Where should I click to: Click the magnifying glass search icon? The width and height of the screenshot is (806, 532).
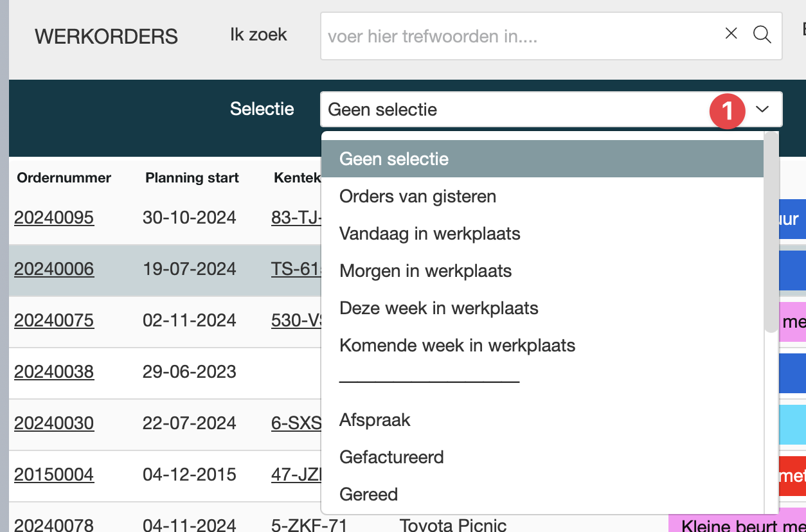(762, 35)
